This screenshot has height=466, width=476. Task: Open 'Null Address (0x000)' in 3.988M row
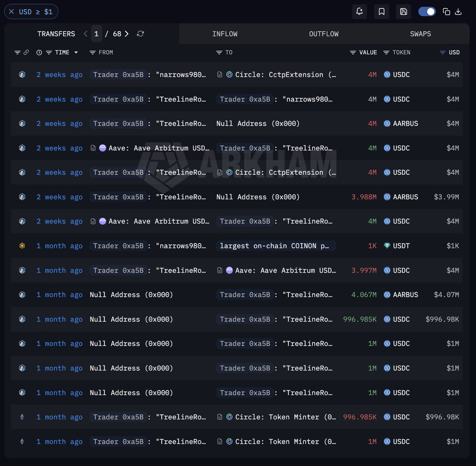pos(258,197)
